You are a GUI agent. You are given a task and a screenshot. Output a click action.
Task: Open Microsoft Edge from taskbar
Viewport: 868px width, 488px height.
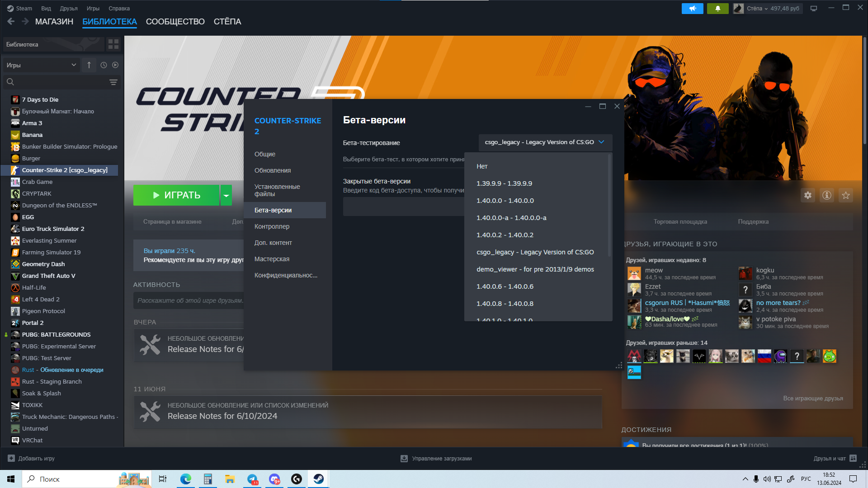coord(185,479)
